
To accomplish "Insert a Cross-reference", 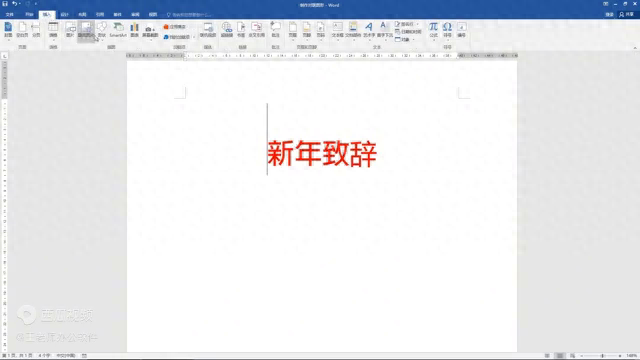I will pos(257,30).
